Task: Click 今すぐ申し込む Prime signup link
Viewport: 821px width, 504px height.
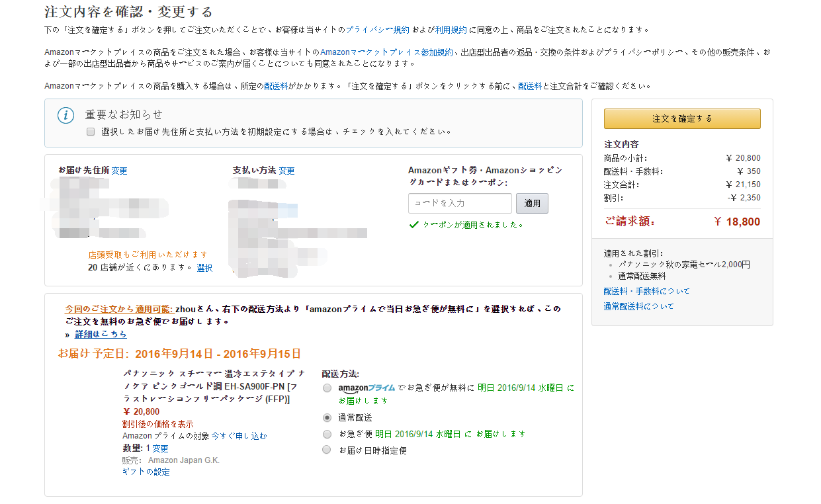Action: click(239, 436)
